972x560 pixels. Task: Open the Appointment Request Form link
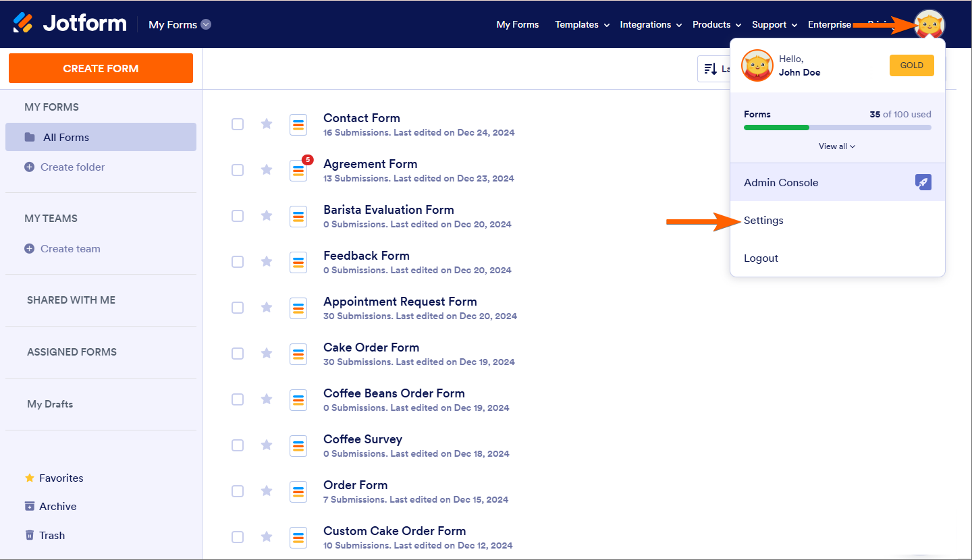(400, 302)
